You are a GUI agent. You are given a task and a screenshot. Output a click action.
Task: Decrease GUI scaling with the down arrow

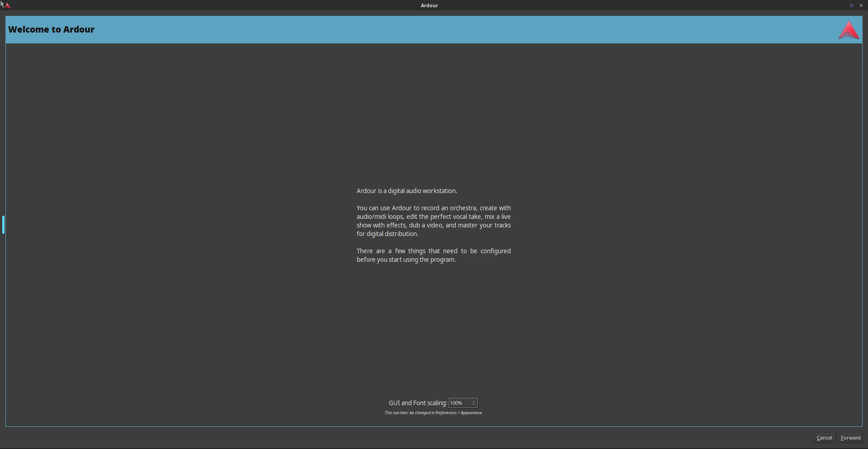click(x=474, y=405)
